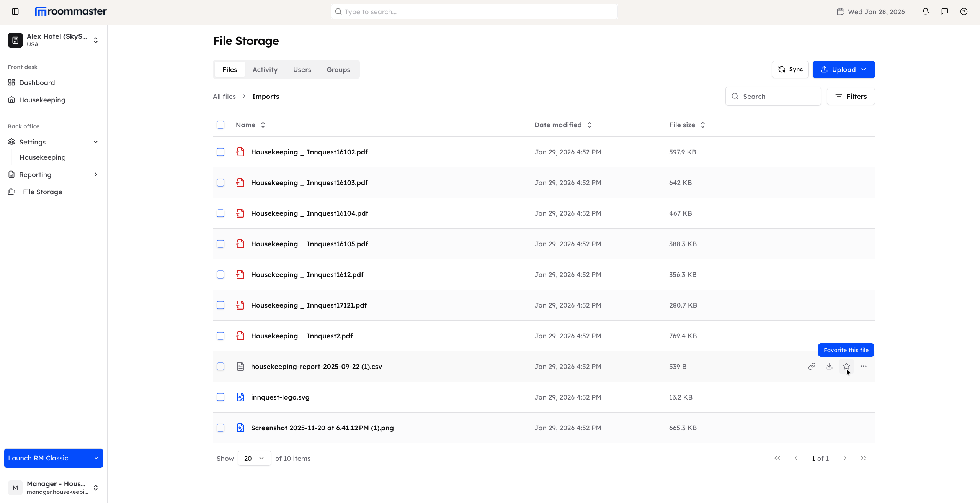Open notifications bell icon
Screen dimensions: 980x503
(x=925, y=11)
